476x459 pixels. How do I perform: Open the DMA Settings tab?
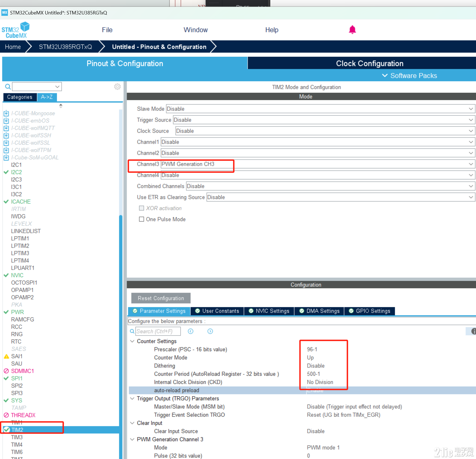[x=319, y=311]
